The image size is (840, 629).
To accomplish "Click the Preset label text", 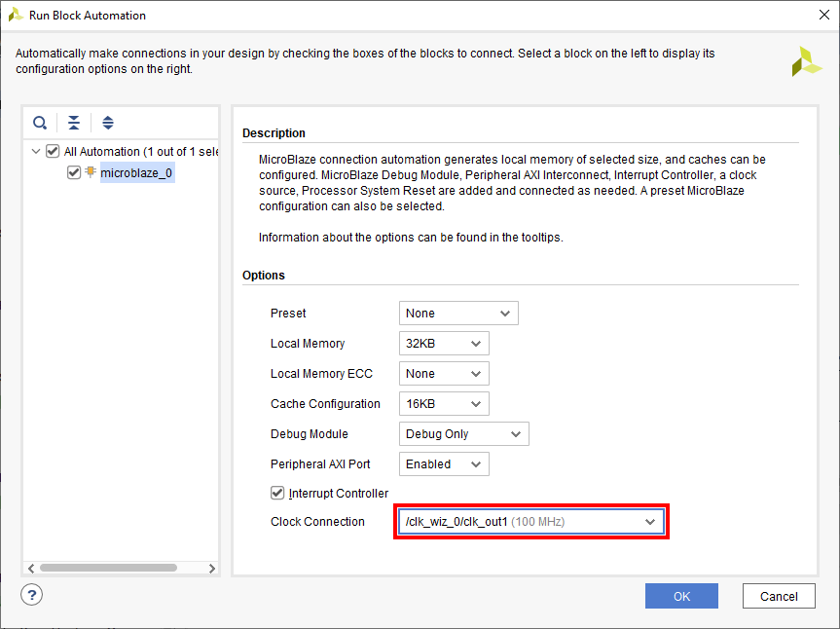I will pyautogui.click(x=288, y=313).
